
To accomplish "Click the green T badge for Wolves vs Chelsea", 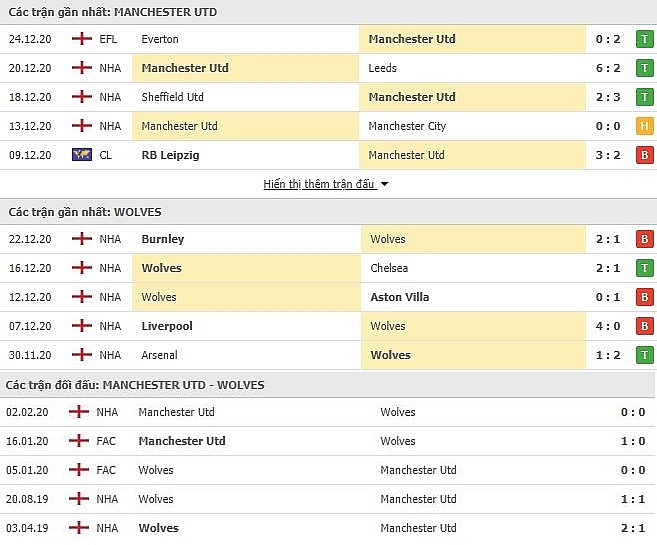I will [x=644, y=268].
